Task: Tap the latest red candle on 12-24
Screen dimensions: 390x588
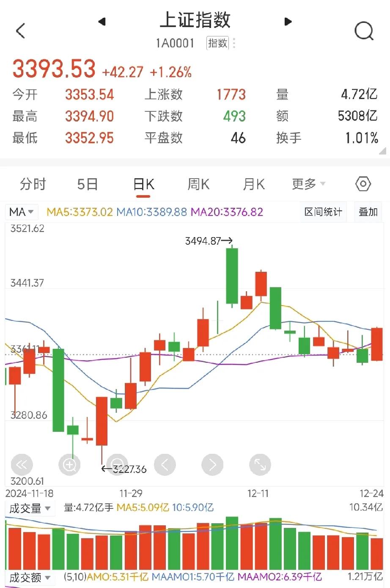Action: [376, 344]
